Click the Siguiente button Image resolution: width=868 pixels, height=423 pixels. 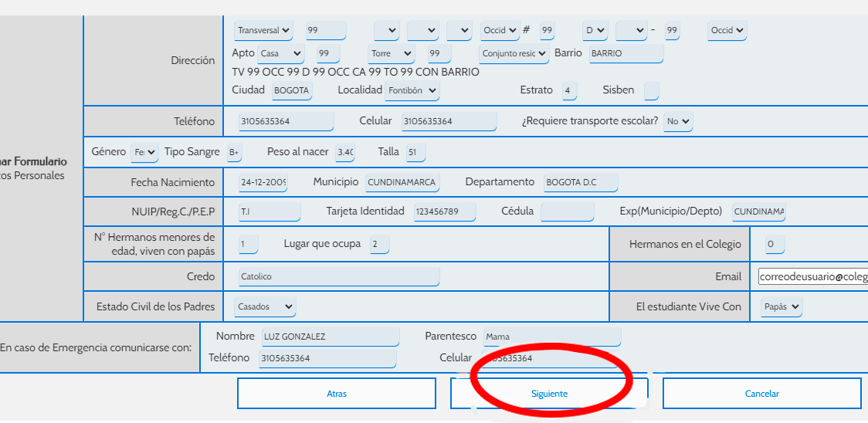[x=549, y=394]
